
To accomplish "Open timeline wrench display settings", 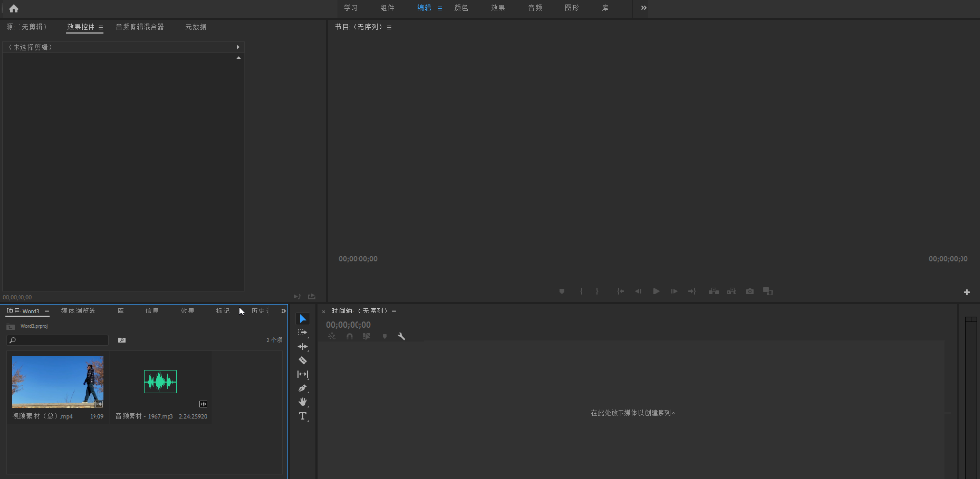I will (x=401, y=336).
